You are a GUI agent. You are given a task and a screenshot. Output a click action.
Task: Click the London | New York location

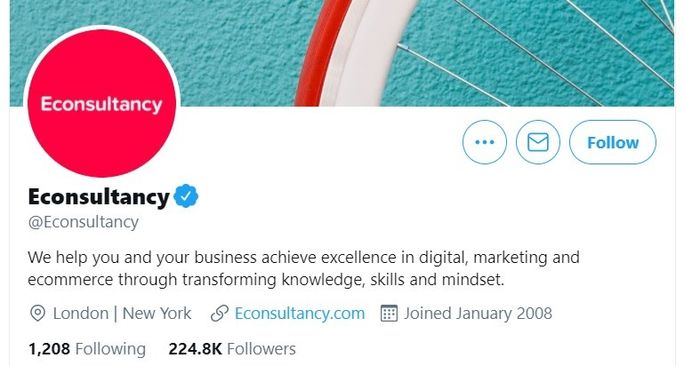pyautogui.click(x=122, y=314)
